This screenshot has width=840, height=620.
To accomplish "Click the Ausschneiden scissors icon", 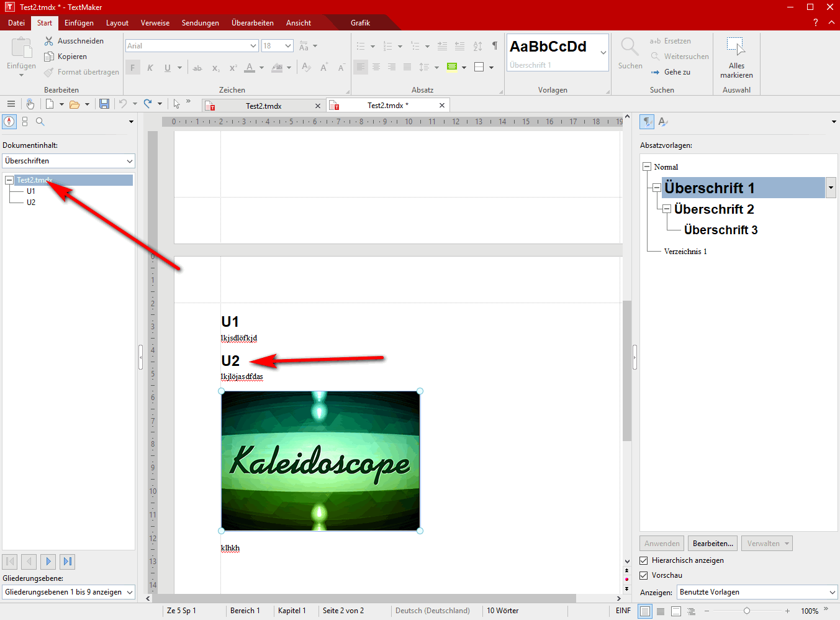I will pyautogui.click(x=49, y=41).
